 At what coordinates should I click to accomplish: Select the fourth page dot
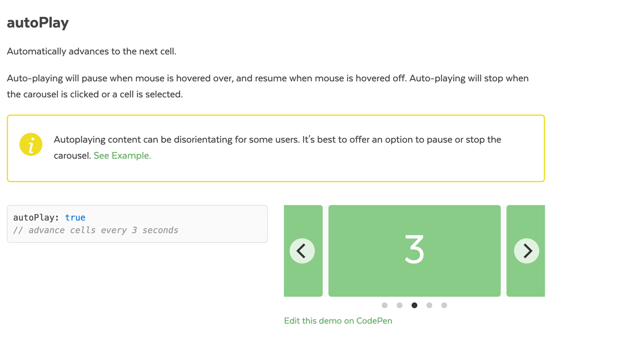click(x=429, y=305)
